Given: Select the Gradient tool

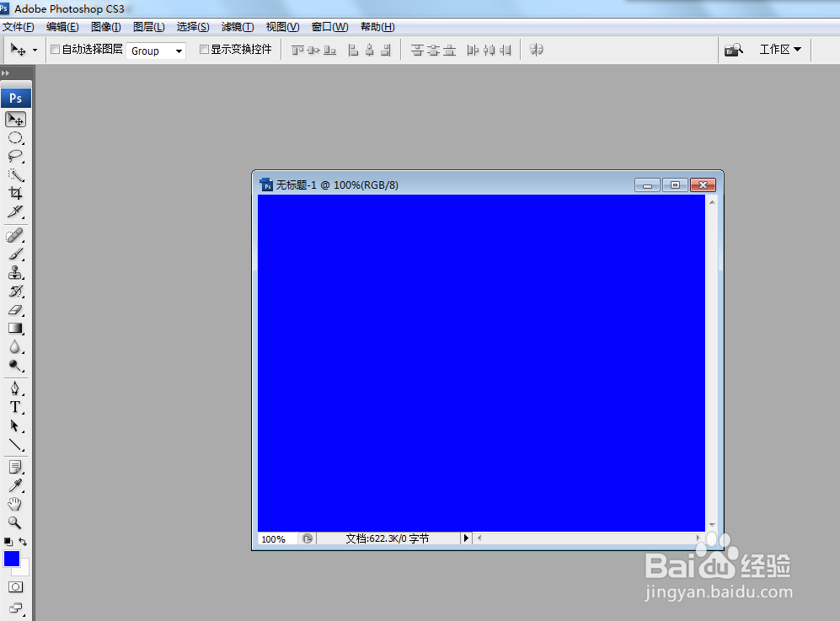Looking at the screenshot, I should [x=15, y=329].
